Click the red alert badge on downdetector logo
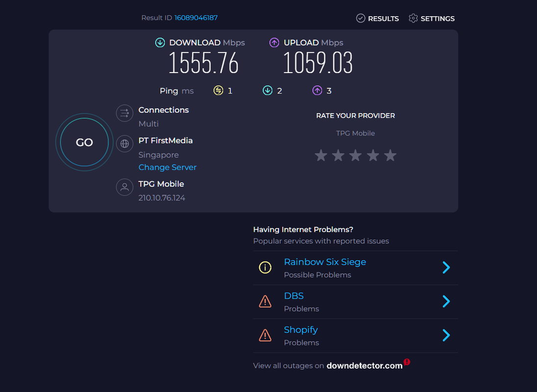The width and height of the screenshot is (537, 392). [407, 362]
